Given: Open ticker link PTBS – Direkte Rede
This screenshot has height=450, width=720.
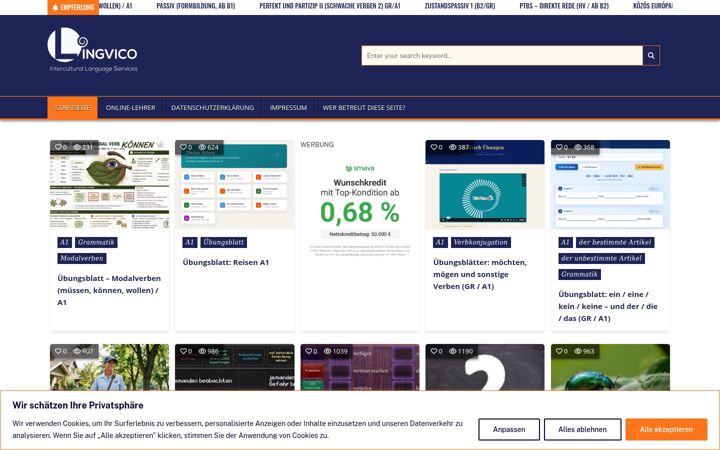Looking at the screenshot, I should 564,6.
